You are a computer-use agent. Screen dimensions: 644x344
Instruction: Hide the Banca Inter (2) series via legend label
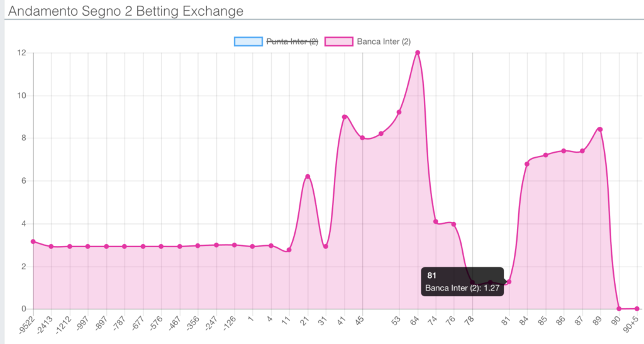pyautogui.click(x=383, y=42)
